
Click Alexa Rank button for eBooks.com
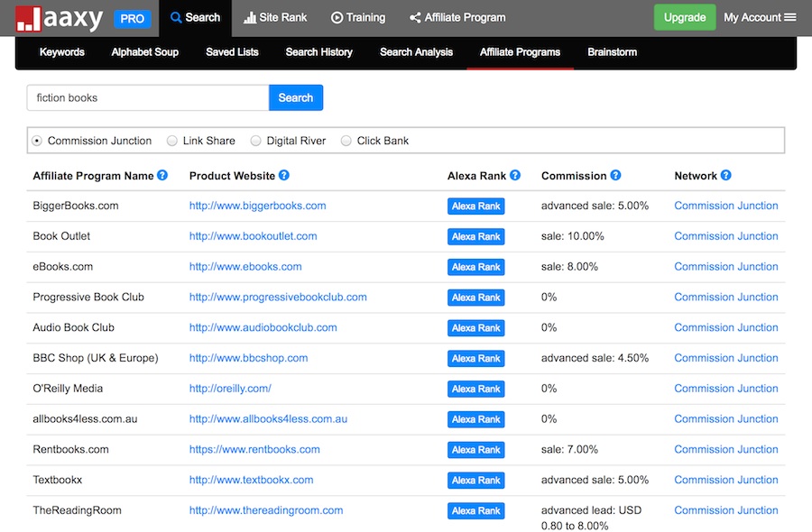click(475, 267)
